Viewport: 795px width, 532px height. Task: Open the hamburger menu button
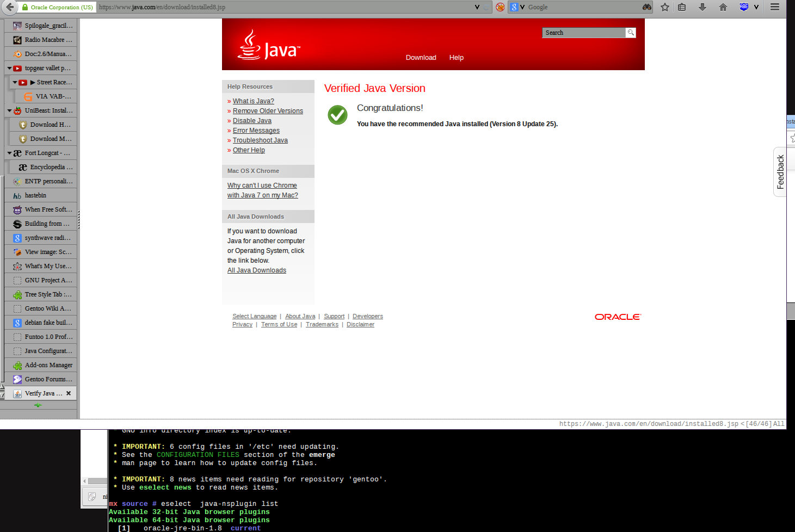point(775,7)
